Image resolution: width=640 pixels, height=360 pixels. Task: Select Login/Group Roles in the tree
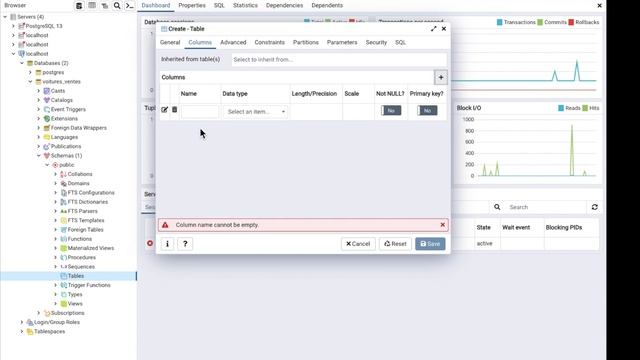point(57,322)
